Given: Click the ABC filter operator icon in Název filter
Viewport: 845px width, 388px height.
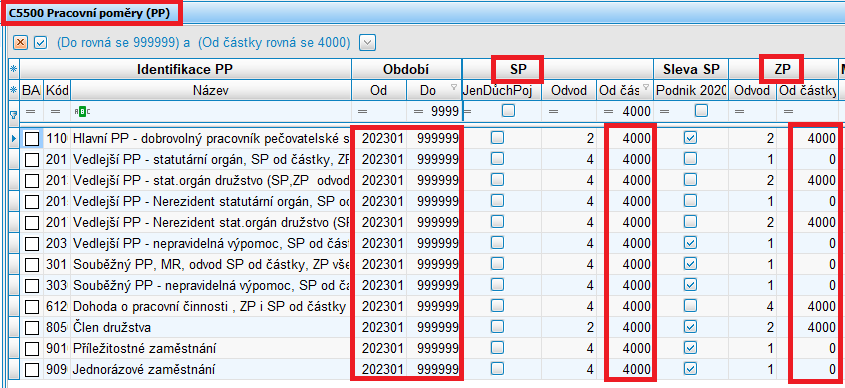Looking at the screenshot, I should 82,112.
